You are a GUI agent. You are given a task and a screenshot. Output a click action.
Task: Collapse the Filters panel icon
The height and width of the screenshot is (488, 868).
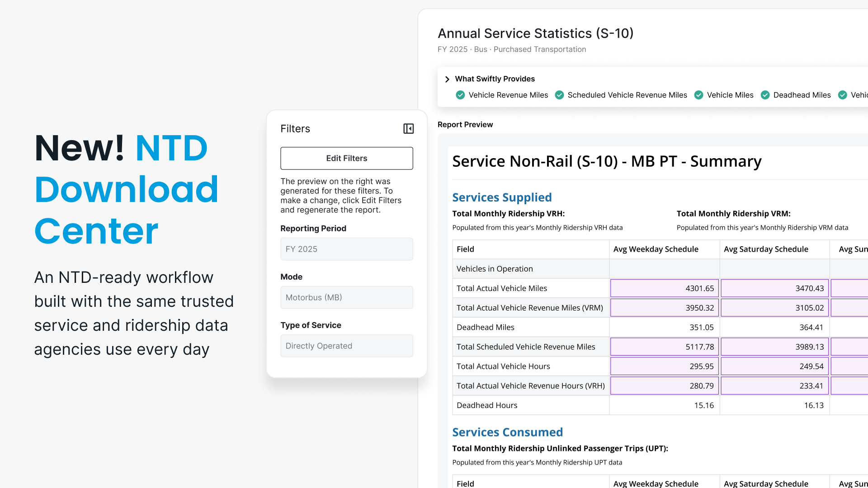(x=408, y=129)
